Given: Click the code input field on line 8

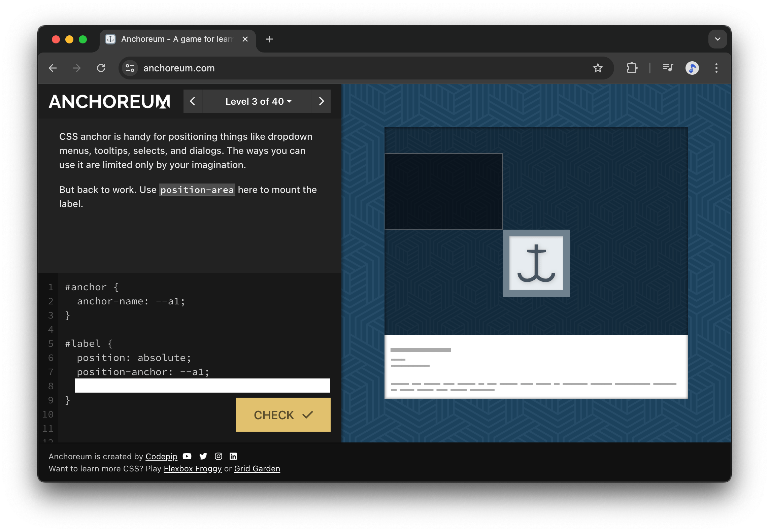Looking at the screenshot, I should [x=202, y=386].
